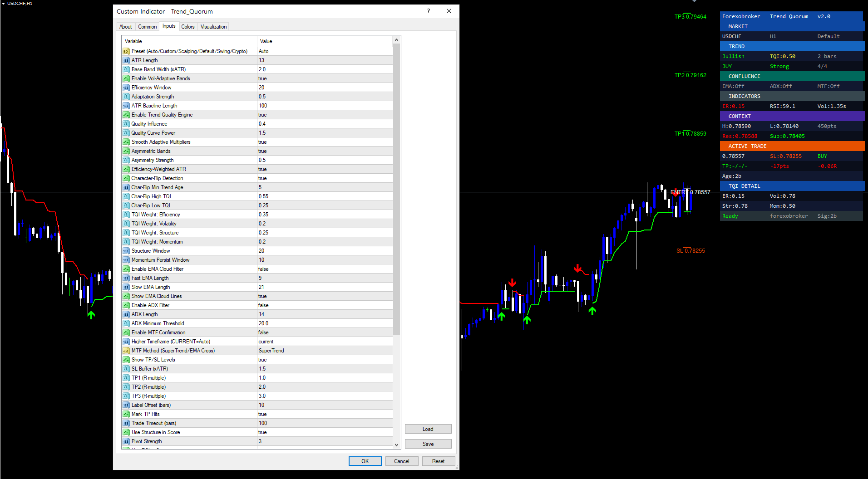
Task: Open MTF Method SuperTrend value dropdown
Action: coord(325,351)
